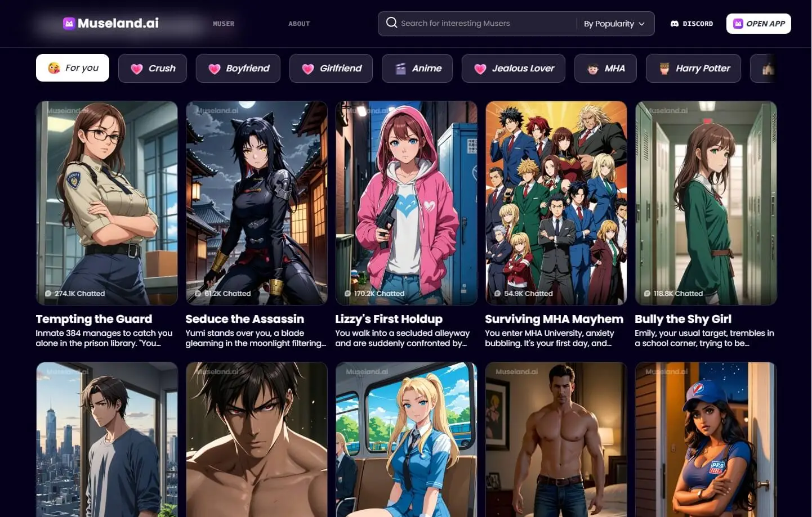Click the DISCORD link in header
Screen dimensions: 812x517
(x=691, y=24)
